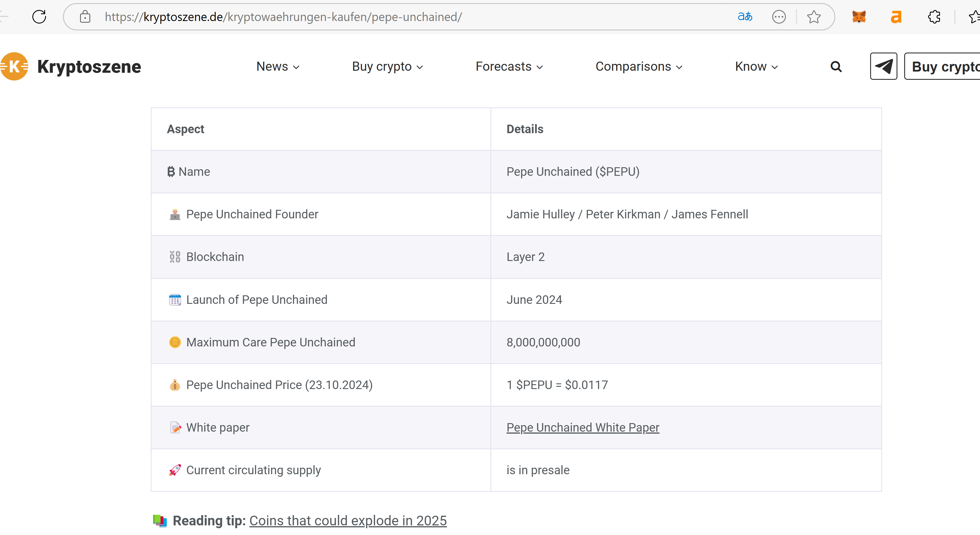980x535 pixels.
Task: Click the Kryptoszene orange K logo
Action: tap(14, 66)
